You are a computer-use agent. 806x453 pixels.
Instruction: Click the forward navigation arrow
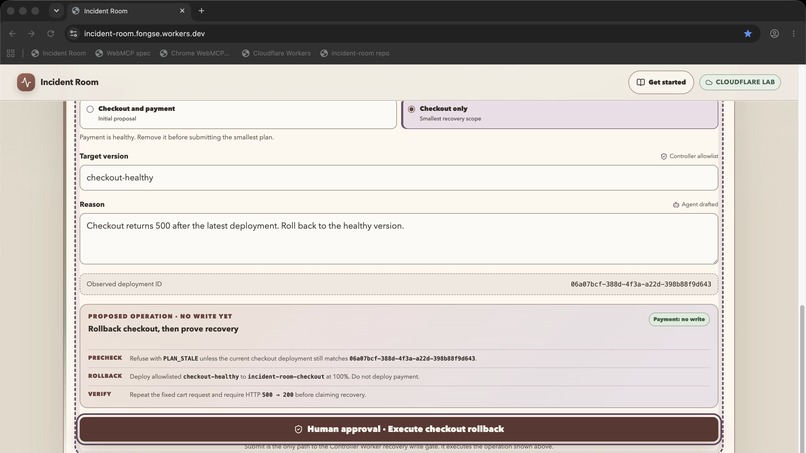pos(31,33)
